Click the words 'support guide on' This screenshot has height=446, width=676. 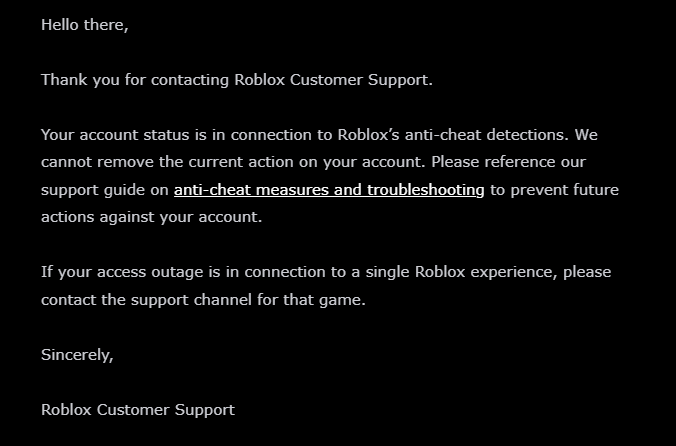105,190
